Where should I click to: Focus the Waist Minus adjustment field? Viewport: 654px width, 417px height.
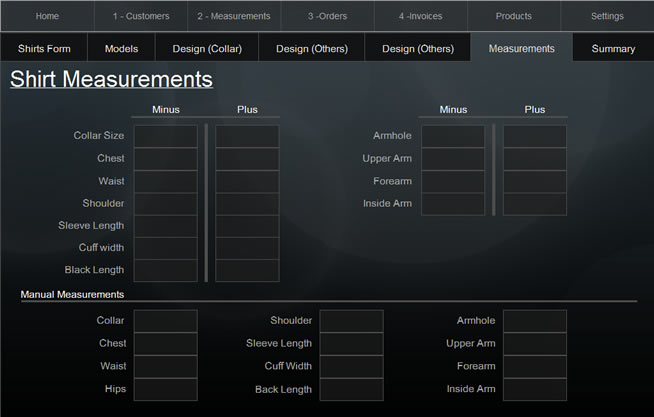pos(166,181)
